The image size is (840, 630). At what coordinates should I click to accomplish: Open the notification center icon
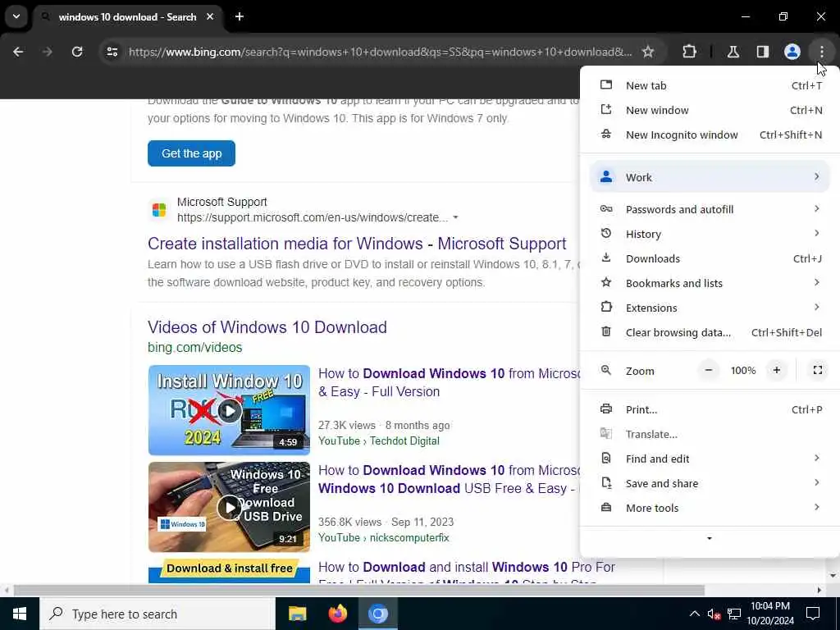tap(813, 614)
